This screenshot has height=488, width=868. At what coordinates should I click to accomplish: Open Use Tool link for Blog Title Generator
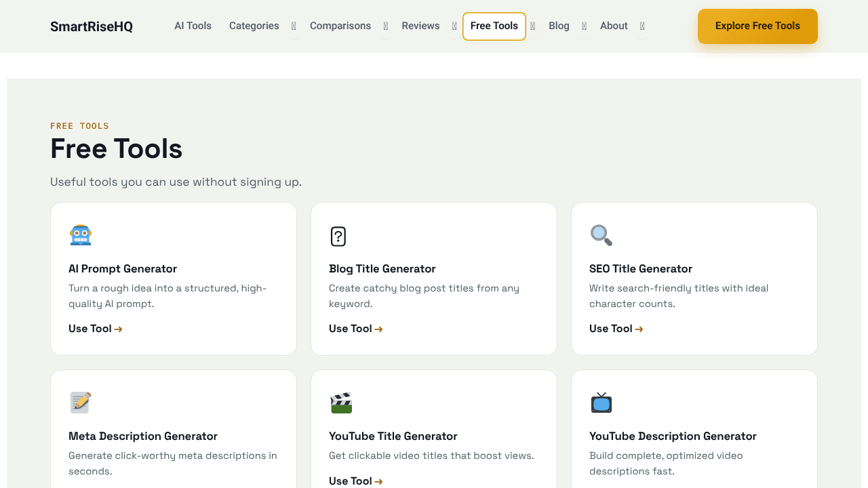(x=356, y=329)
